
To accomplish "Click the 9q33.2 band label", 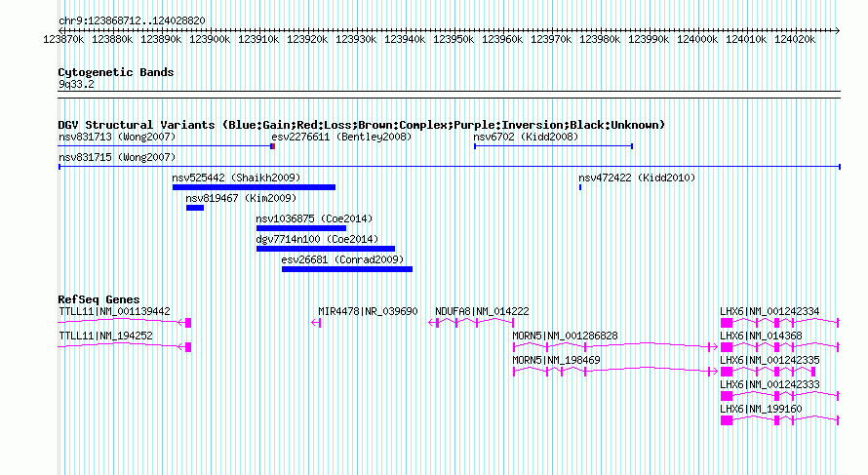I will pos(76,84).
